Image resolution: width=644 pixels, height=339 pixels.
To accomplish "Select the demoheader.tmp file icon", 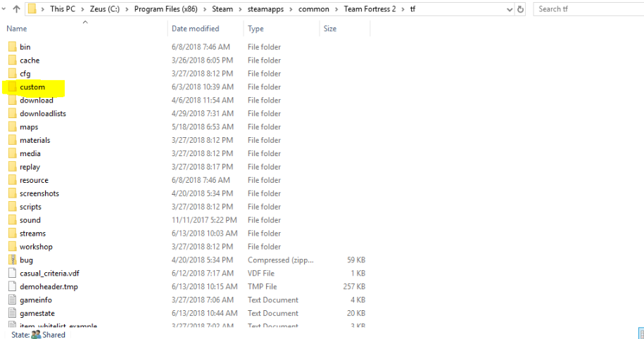I will coord(13,286).
